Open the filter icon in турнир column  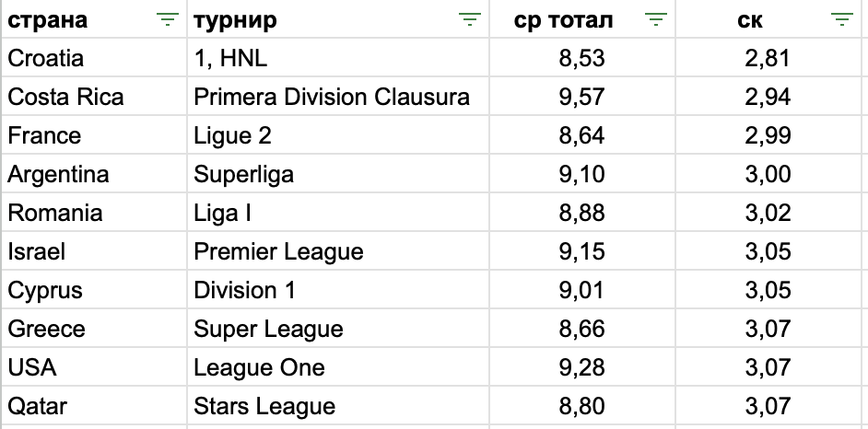coord(469,20)
